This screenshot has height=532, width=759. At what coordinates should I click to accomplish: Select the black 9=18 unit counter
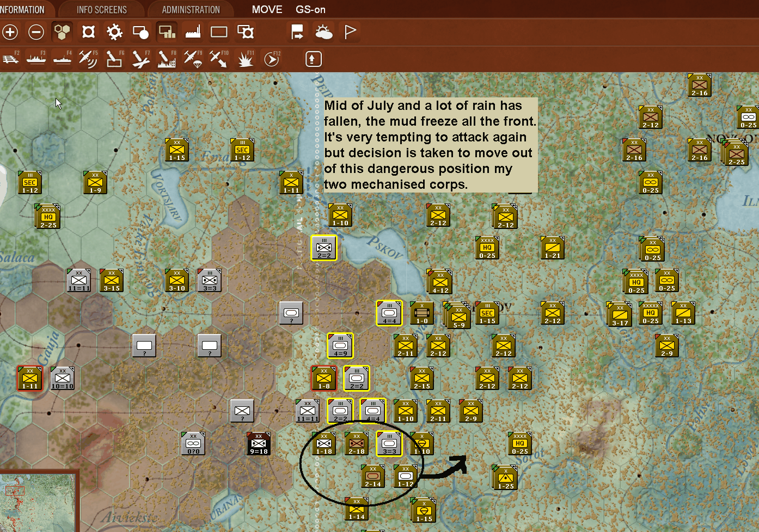tap(259, 443)
